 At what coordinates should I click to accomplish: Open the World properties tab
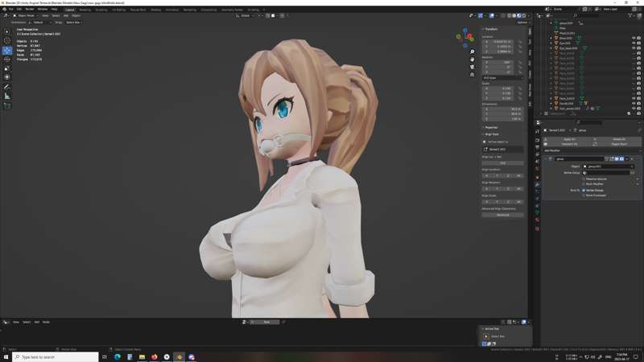537,169
